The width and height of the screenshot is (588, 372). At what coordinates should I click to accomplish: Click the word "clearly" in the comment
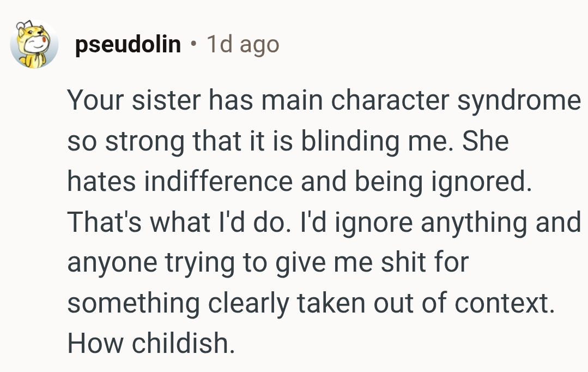[256, 303]
